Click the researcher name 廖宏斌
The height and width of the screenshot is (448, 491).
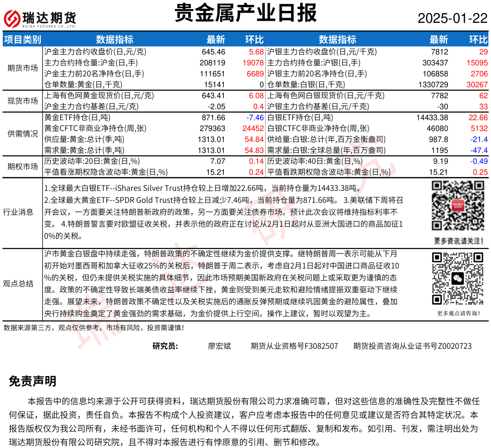pos(219,346)
